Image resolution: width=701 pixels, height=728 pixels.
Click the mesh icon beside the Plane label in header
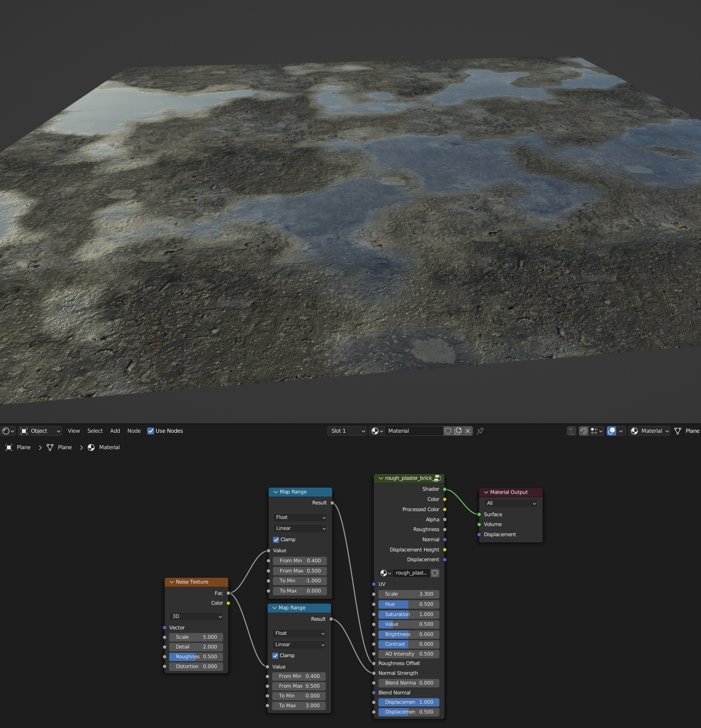pyautogui.click(x=677, y=431)
